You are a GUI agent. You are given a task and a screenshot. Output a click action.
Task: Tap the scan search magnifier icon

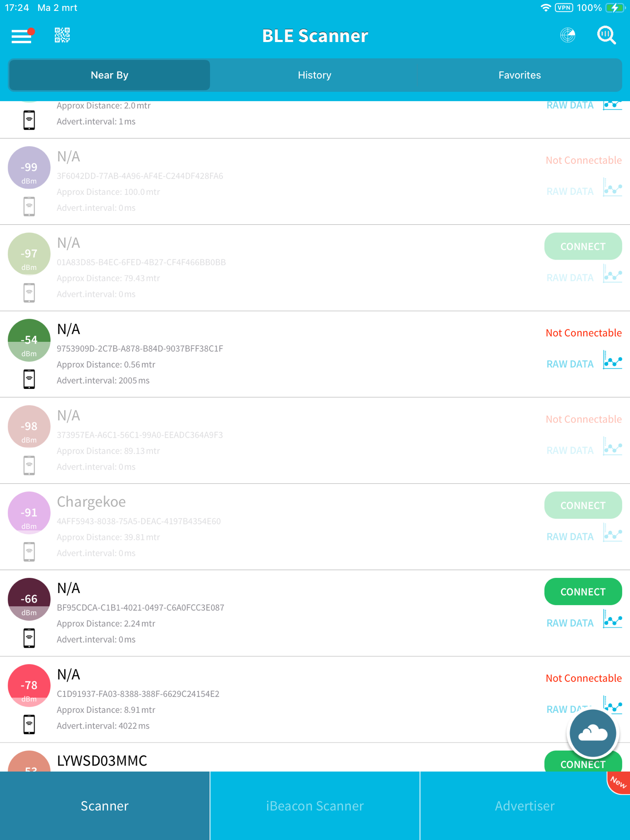pos(606,35)
